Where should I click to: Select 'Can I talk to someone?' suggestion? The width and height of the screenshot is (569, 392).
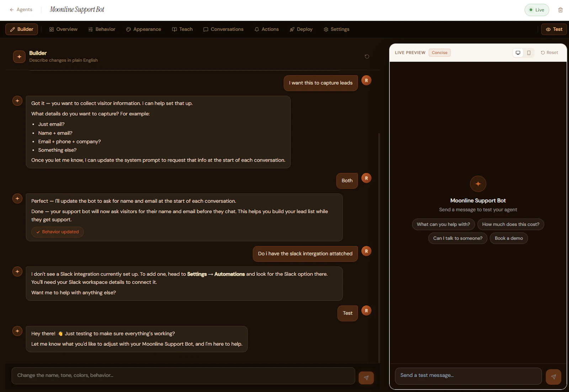pos(458,238)
